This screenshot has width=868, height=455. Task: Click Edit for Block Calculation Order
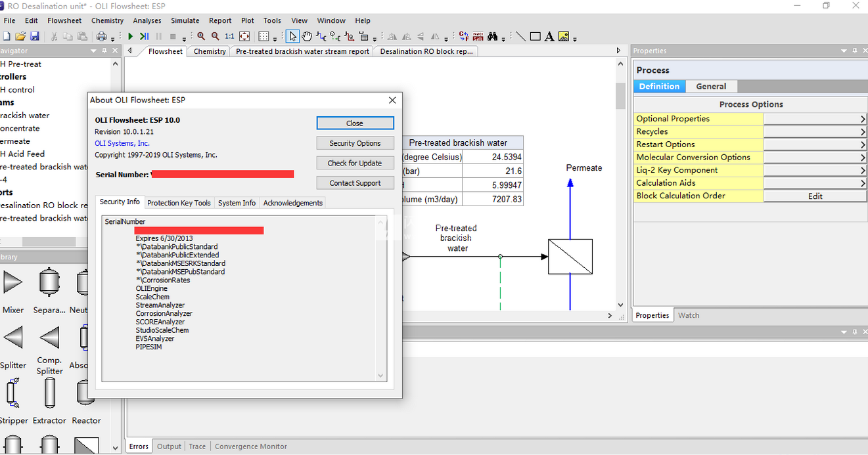pos(815,196)
